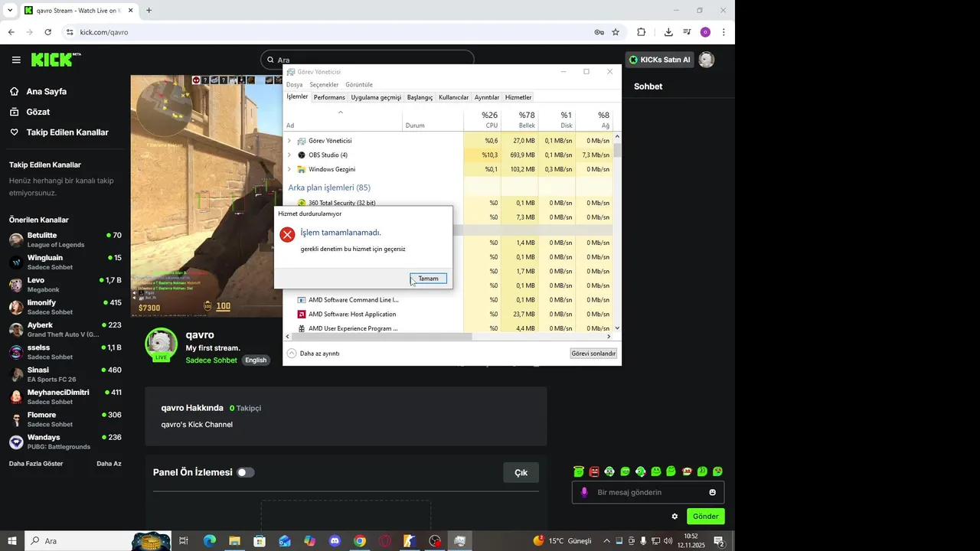The height and width of the screenshot is (551, 980).
Task: Click the Kick Ara search box
Action: coord(367,60)
